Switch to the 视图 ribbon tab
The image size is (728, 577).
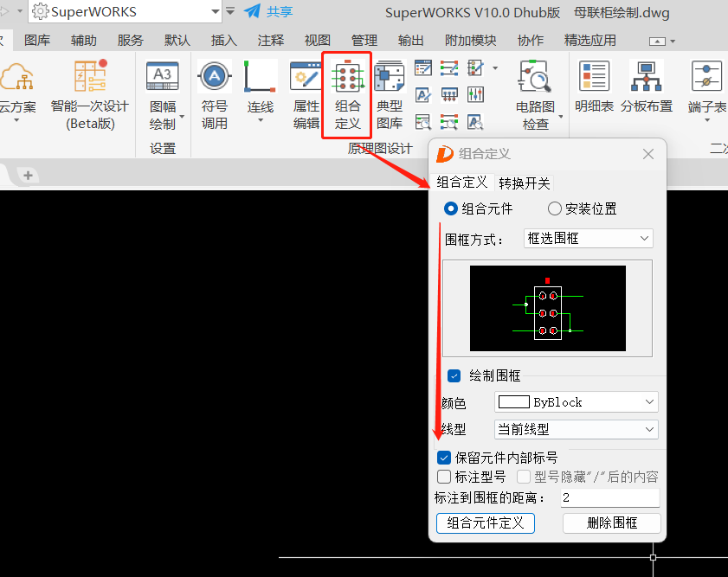tap(317, 41)
